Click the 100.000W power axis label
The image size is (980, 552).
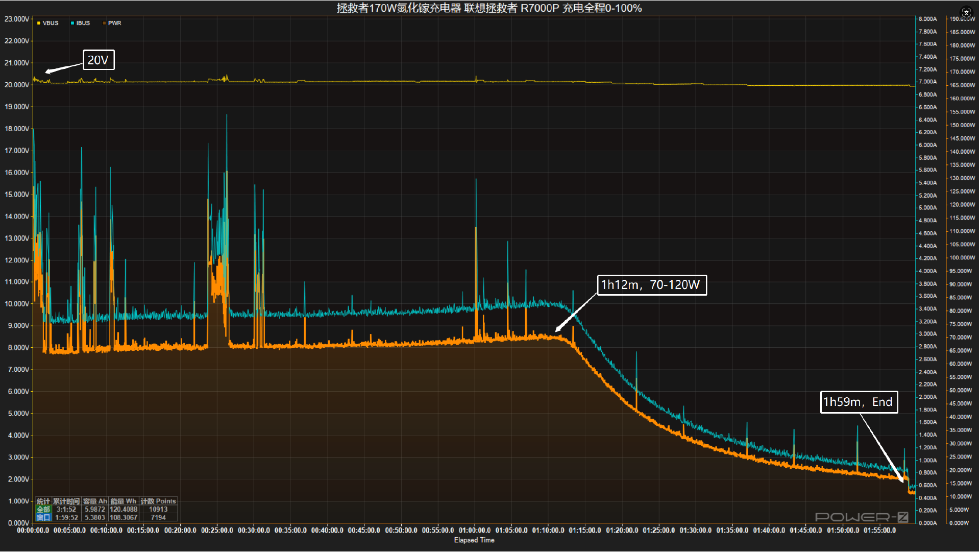click(962, 258)
